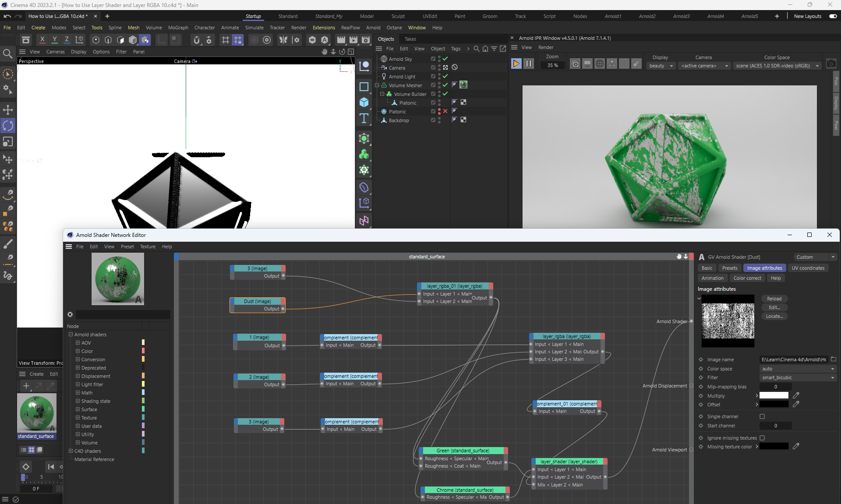This screenshot has height=504, width=841.
Task: Open the Objects panel search icon
Action: (x=477, y=49)
